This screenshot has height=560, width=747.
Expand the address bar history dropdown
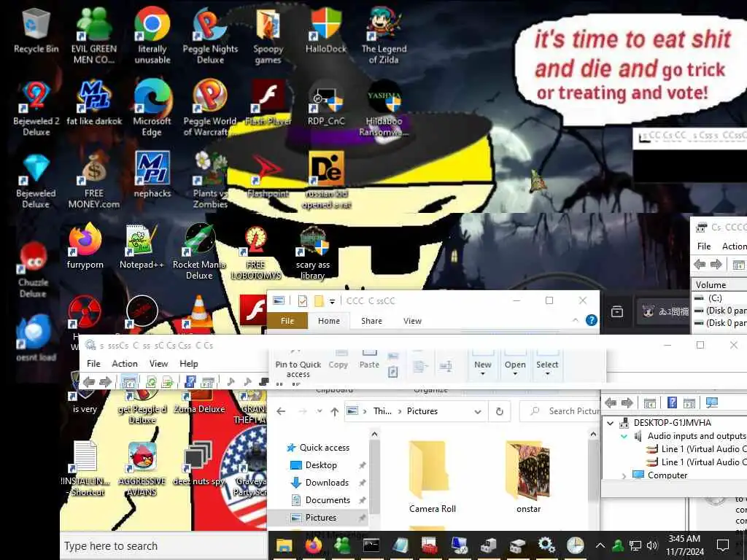tap(477, 412)
